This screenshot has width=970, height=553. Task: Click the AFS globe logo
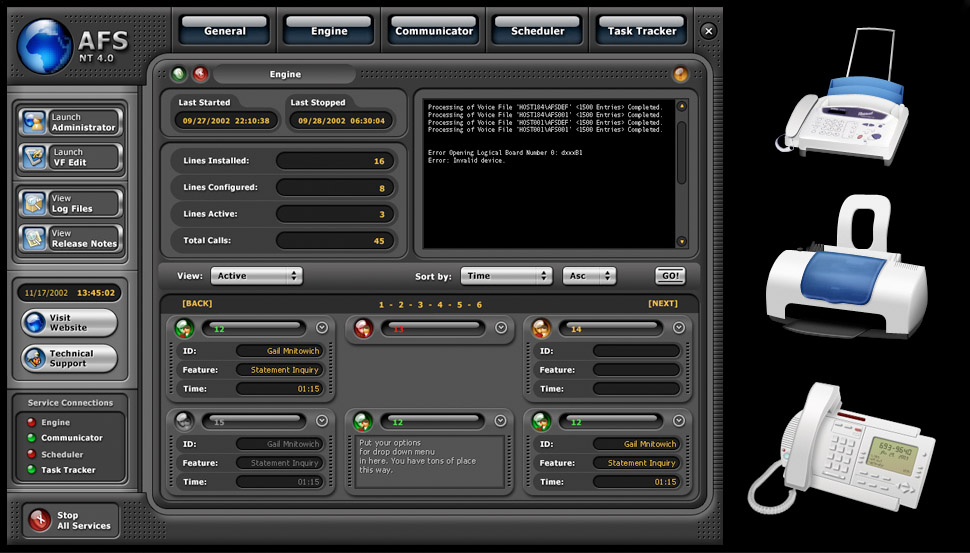click(x=45, y=46)
